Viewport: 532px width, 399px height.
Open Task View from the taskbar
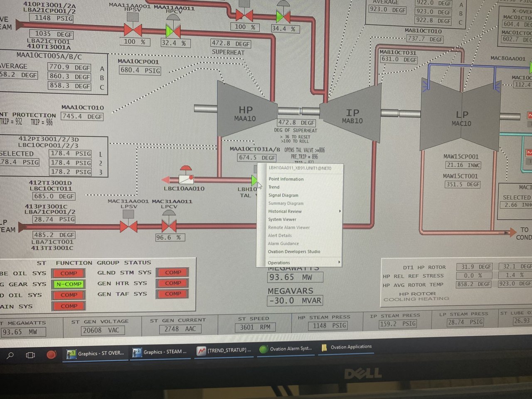point(30,355)
